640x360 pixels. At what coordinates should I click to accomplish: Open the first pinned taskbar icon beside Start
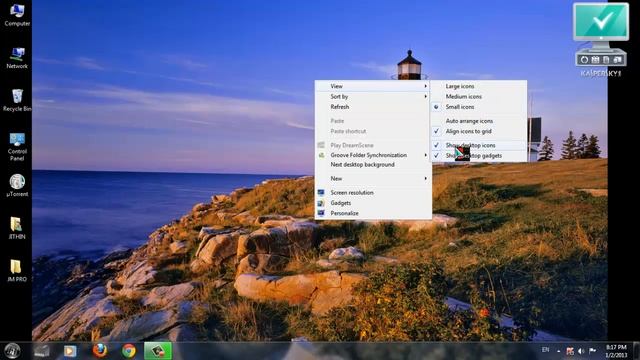click(x=42, y=351)
